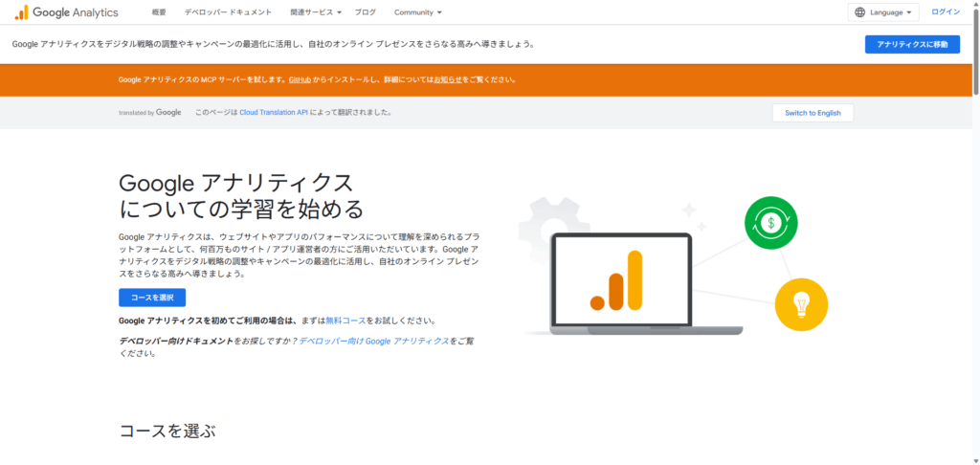Click the globe icon in Language selector
This screenshot has height=465, width=980.
860,12
